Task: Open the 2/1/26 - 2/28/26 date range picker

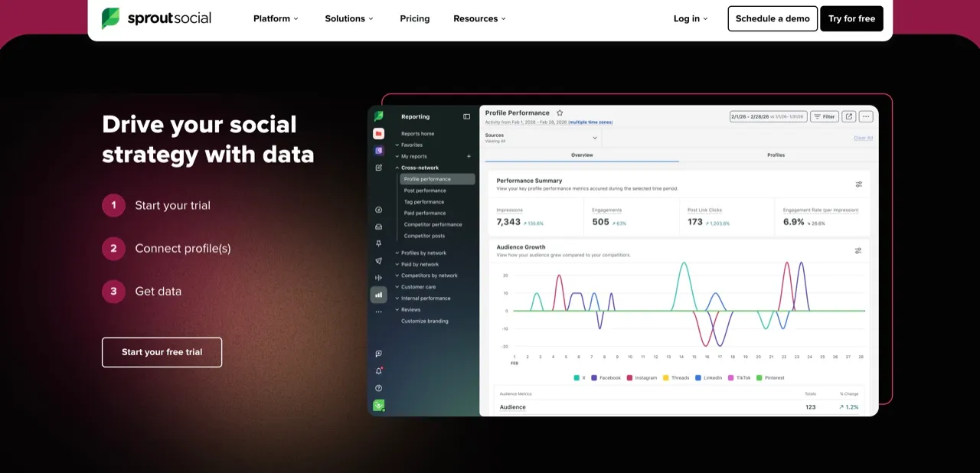Action: [x=768, y=116]
